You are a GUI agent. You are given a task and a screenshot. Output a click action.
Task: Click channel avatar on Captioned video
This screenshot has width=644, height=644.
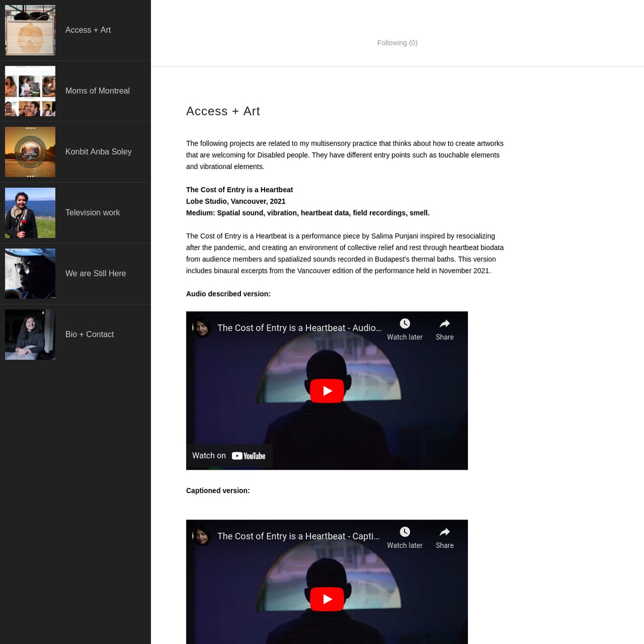pos(201,536)
